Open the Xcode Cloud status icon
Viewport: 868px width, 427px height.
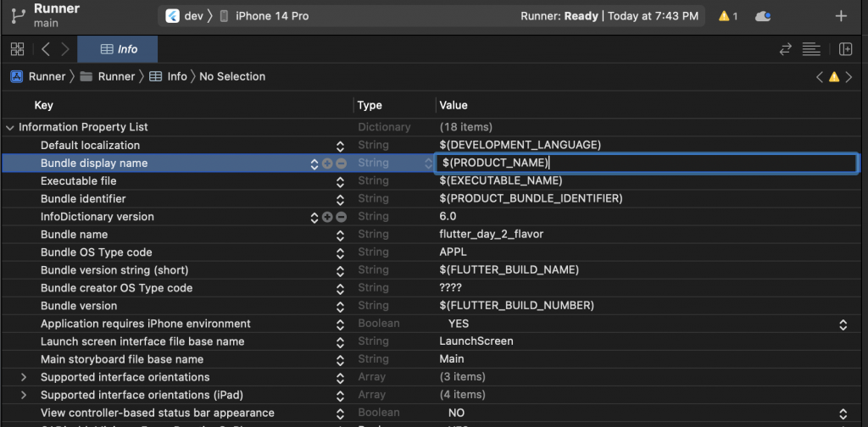764,16
